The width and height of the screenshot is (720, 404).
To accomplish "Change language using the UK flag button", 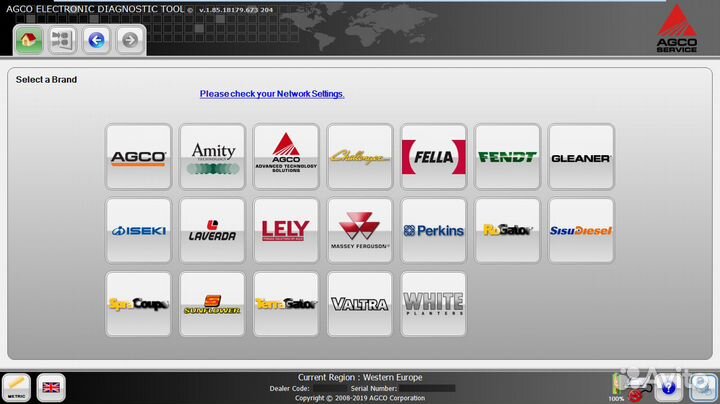I will tap(50, 387).
